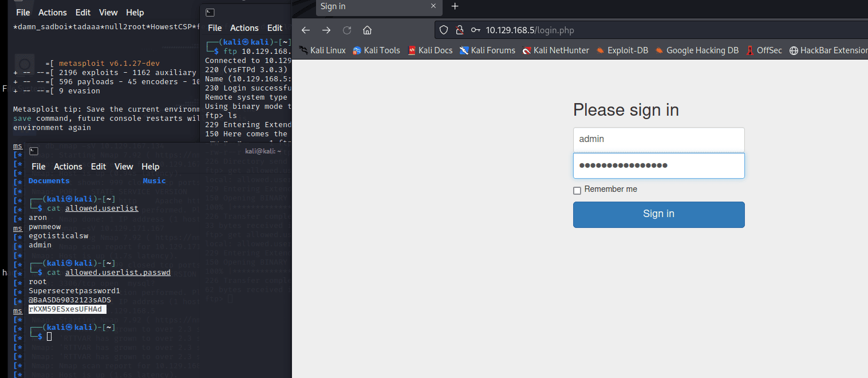The image size is (868, 378).
Task: Open Help menu in the Metasploit terminal
Action: pos(135,13)
